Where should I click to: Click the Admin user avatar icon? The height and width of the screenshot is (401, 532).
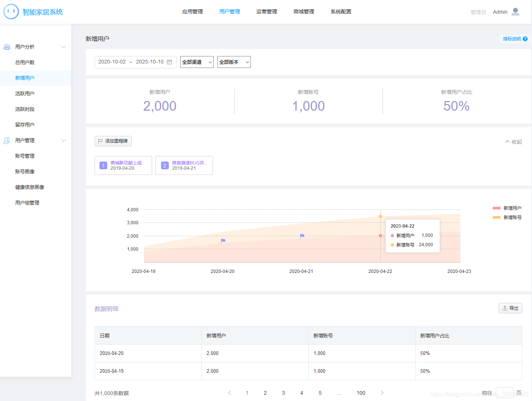tap(515, 12)
